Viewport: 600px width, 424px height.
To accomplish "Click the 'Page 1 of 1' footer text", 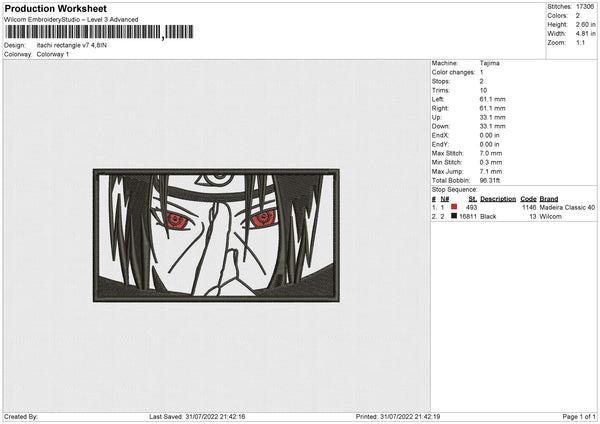I will tap(579, 417).
